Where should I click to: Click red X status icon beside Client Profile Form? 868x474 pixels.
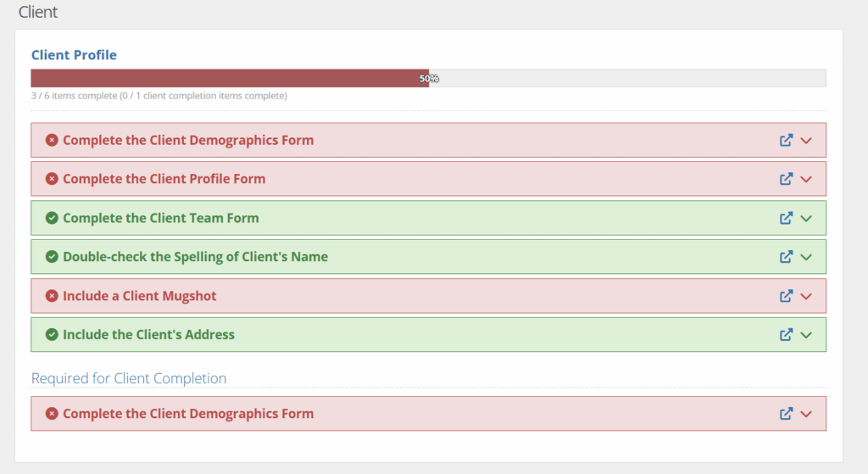pyautogui.click(x=52, y=179)
